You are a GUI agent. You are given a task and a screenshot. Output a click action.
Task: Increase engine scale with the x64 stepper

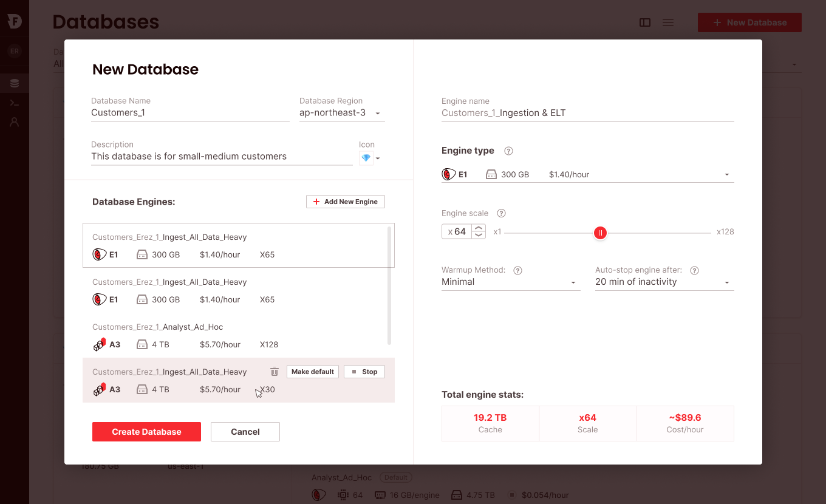tap(479, 228)
